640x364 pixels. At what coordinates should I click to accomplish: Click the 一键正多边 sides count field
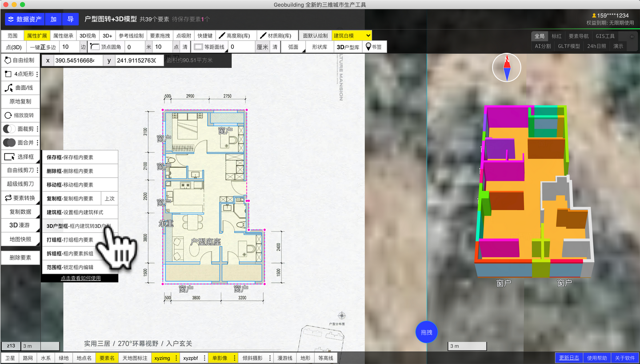tap(69, 47)
